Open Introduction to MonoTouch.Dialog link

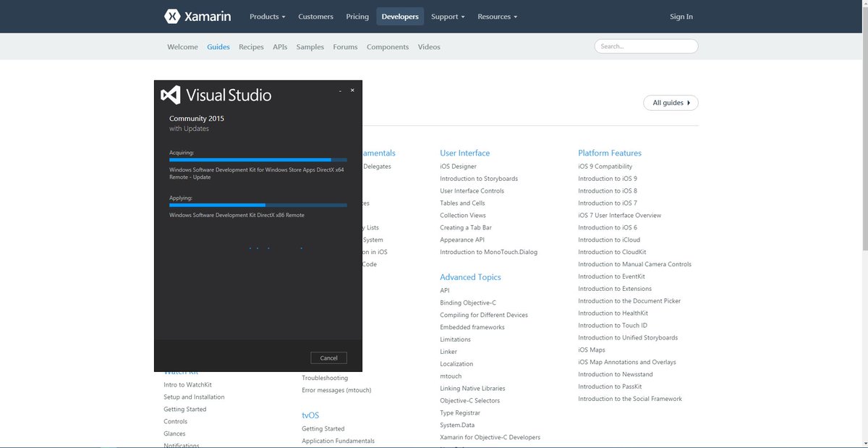(489, 253)
